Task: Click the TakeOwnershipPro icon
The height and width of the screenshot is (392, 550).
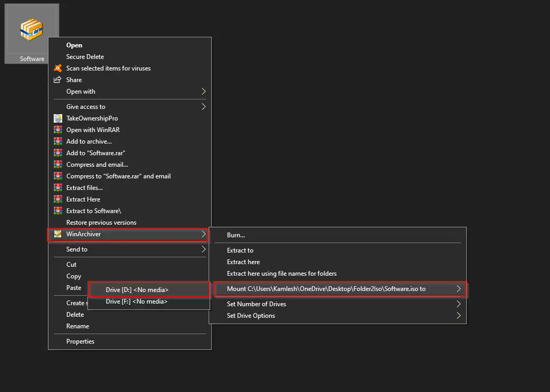Action: pos(57,118)
